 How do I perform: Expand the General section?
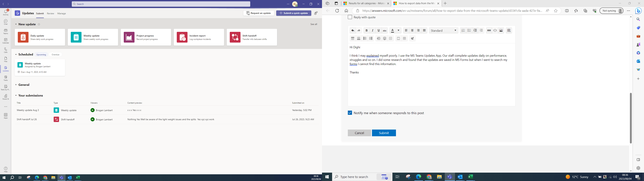[x=16, y=85]
